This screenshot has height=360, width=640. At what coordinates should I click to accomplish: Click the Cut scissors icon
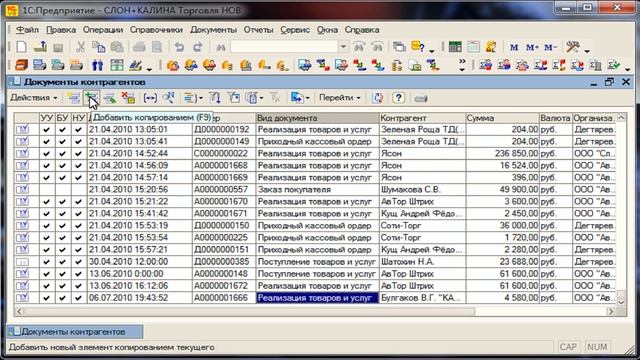pyautogui.click(x=80, y=47)
